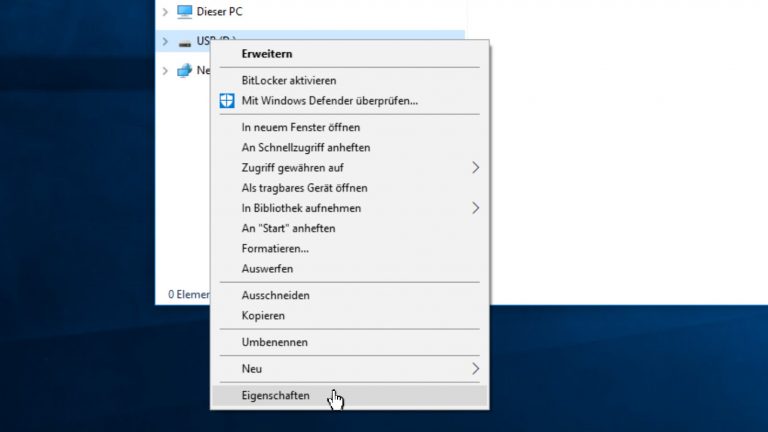Expand the USB drive tree node chevron
This screenshot has width=768, height=432.
165,42
